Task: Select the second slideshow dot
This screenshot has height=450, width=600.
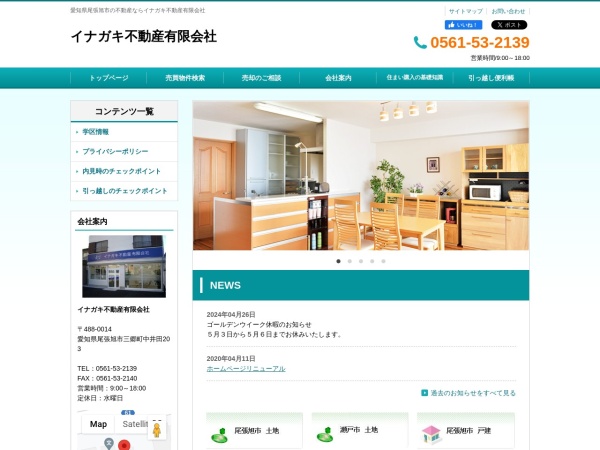Action: 350,261
